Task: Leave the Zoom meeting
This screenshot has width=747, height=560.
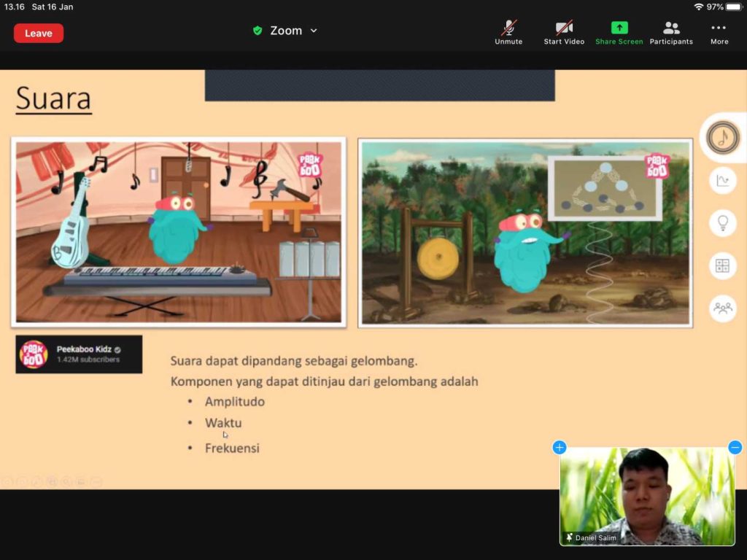Action: point(39,33)
